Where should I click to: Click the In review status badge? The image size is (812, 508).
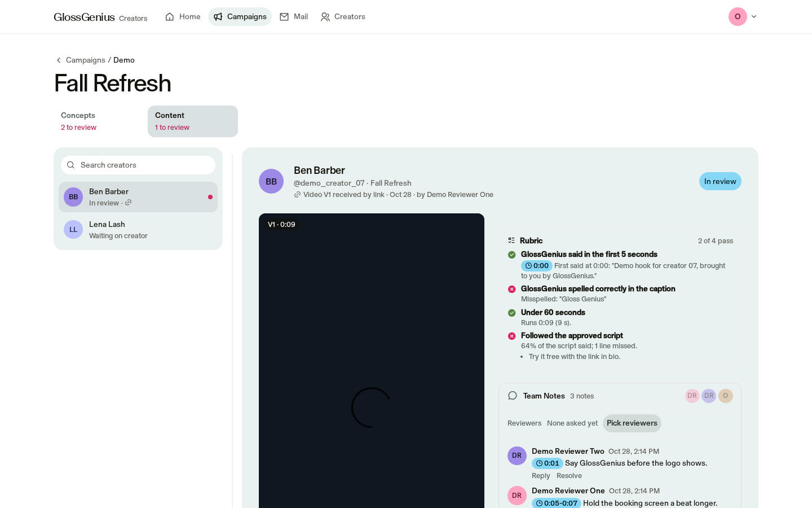[x=720, y=181]
